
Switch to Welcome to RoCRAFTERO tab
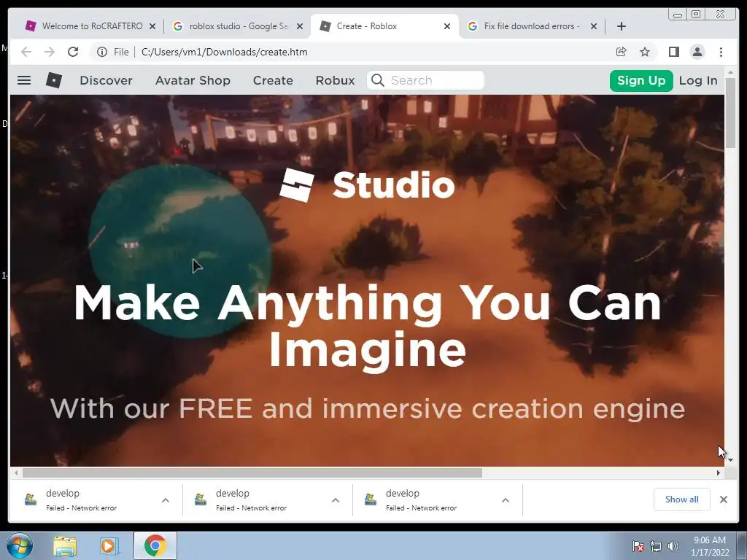(x=90, y=26)
